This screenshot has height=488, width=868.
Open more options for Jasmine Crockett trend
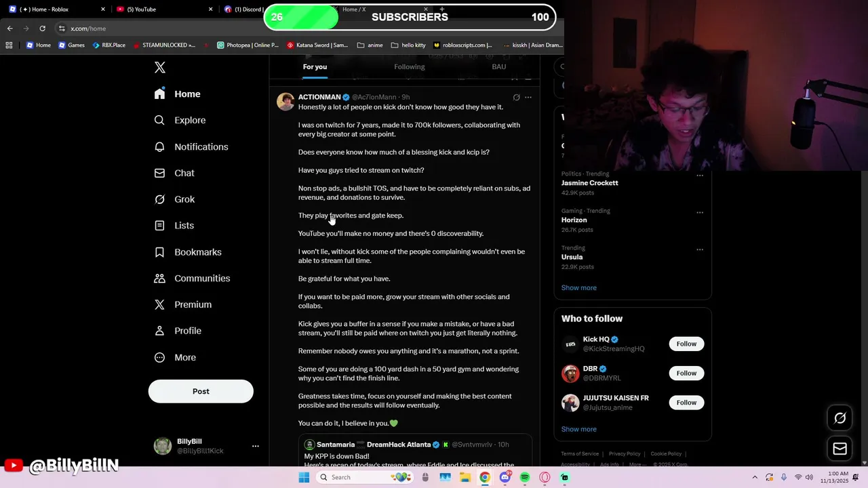(x=700, y=176)
